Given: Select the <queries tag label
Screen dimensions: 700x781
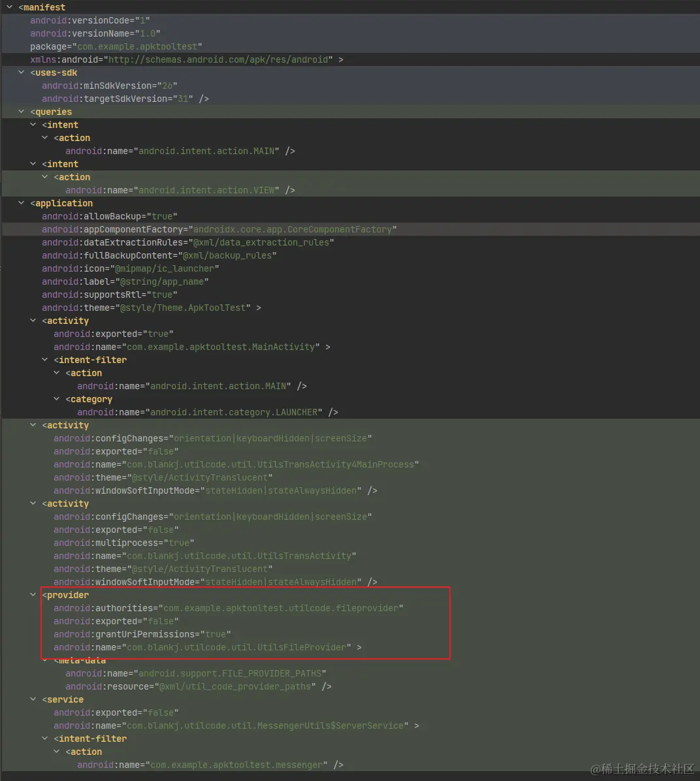Looking at the screenshot, I should [51, 112].
